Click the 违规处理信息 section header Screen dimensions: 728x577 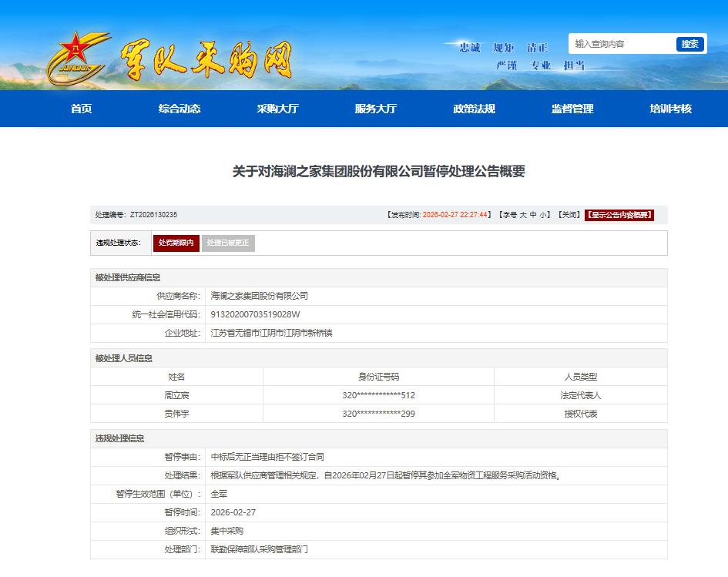point(119,438)
